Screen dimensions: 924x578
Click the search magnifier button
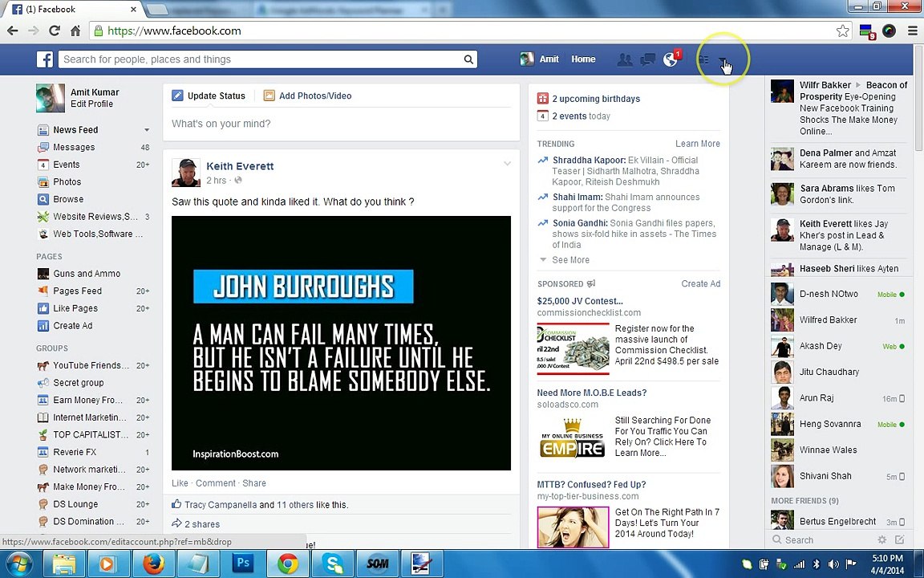(x=468, y=59)
